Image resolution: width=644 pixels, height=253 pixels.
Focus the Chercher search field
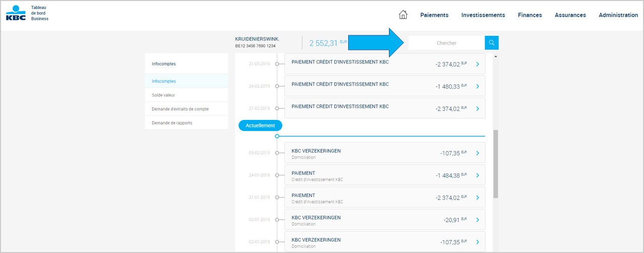(446, 43)
